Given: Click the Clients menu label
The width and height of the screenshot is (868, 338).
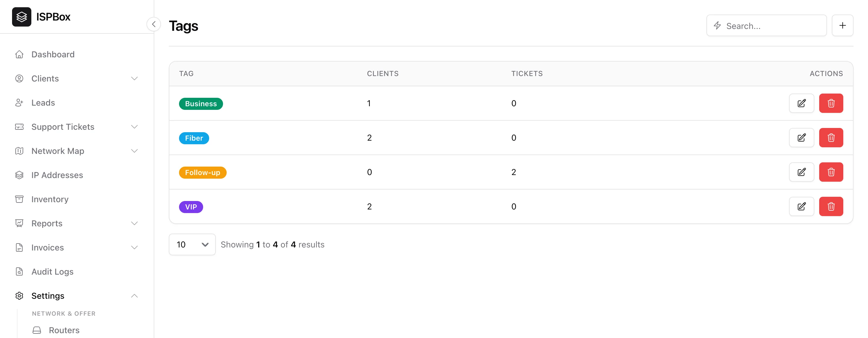Looking at the screenshot, I should (45, 78).
